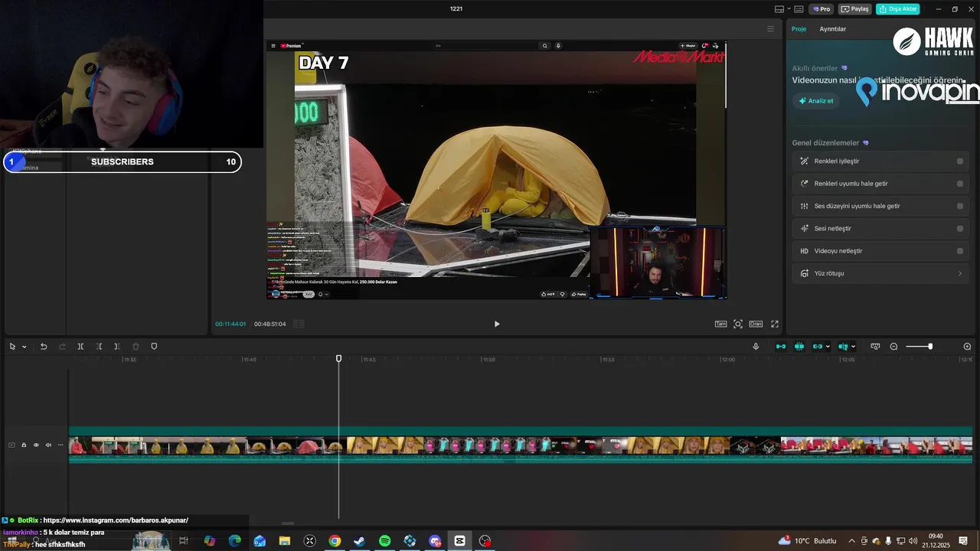980x551 pixels.
Task: Click the Dışa Aktar export button
Action: coord(897,9)
